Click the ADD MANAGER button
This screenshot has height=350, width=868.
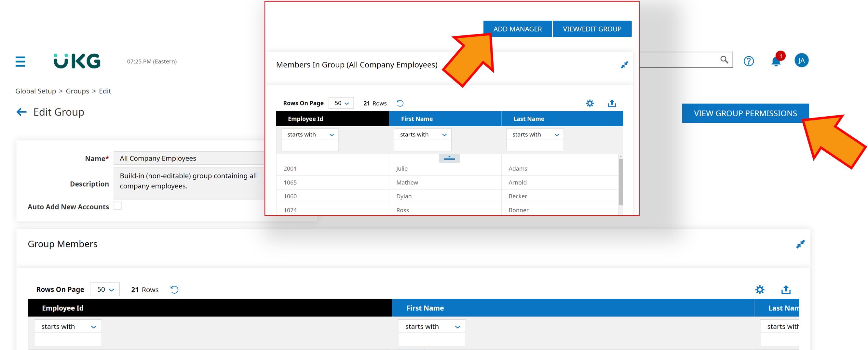pos(518,29)
